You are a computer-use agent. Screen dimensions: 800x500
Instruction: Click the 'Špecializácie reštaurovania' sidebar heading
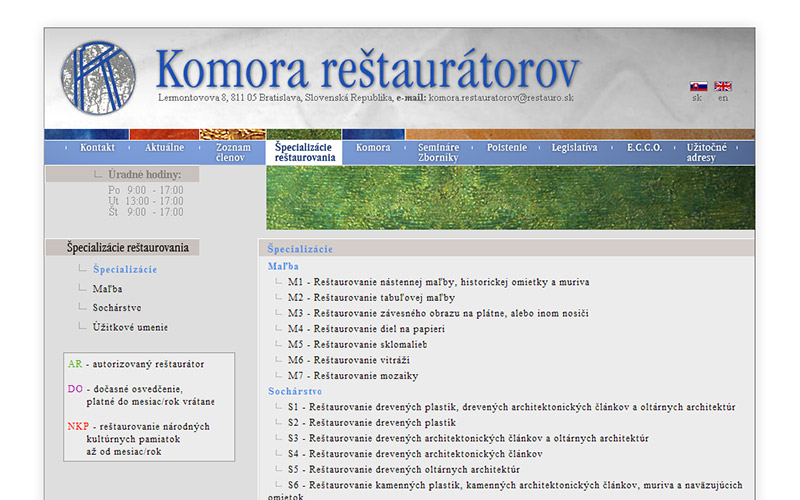pyautogui.click(x=128, y=247)
